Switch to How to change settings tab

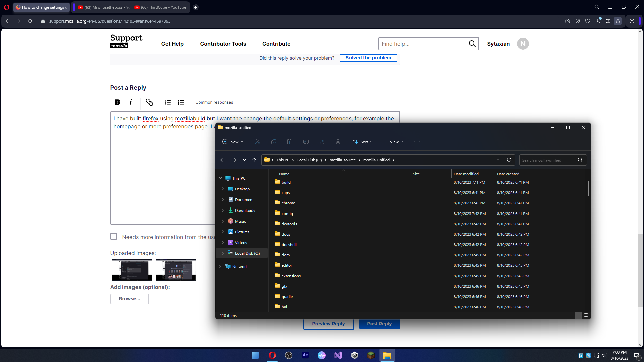tap(42, 7)
